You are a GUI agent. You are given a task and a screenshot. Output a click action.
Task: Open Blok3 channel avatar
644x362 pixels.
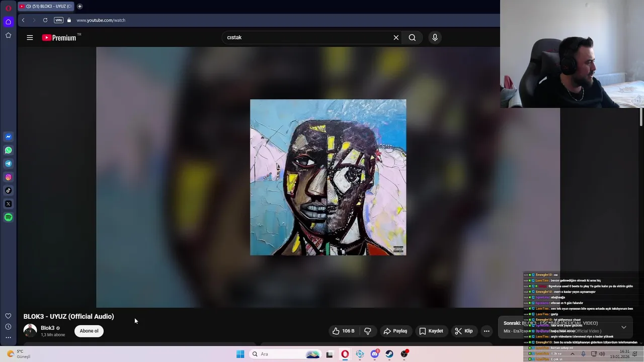coord(30,331)
